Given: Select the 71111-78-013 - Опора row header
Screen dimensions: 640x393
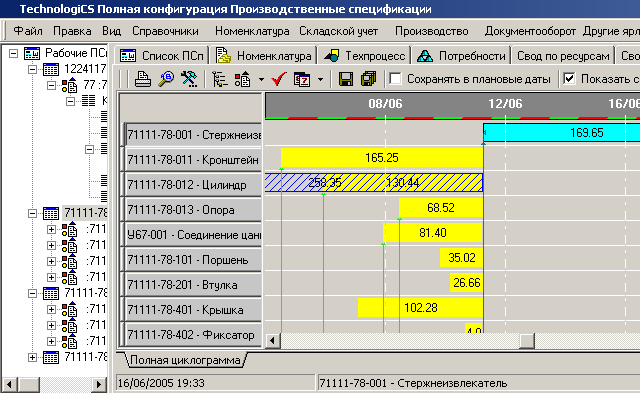Looking at the screenshot, I should [193, 210].
